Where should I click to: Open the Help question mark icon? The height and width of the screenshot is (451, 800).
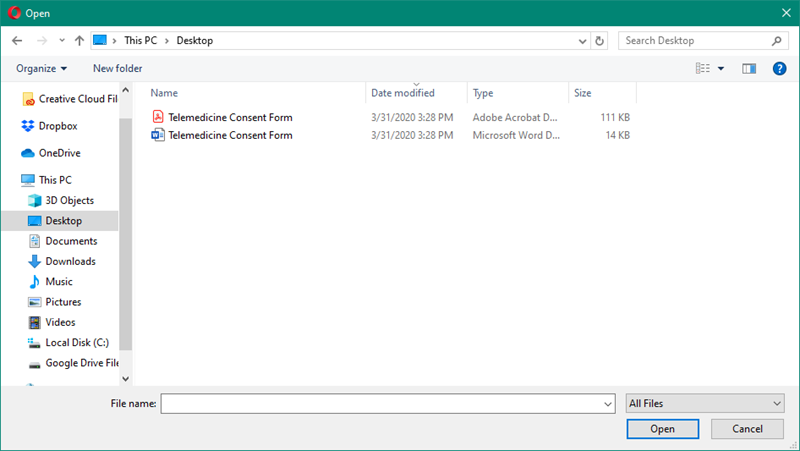pos(780,68)
